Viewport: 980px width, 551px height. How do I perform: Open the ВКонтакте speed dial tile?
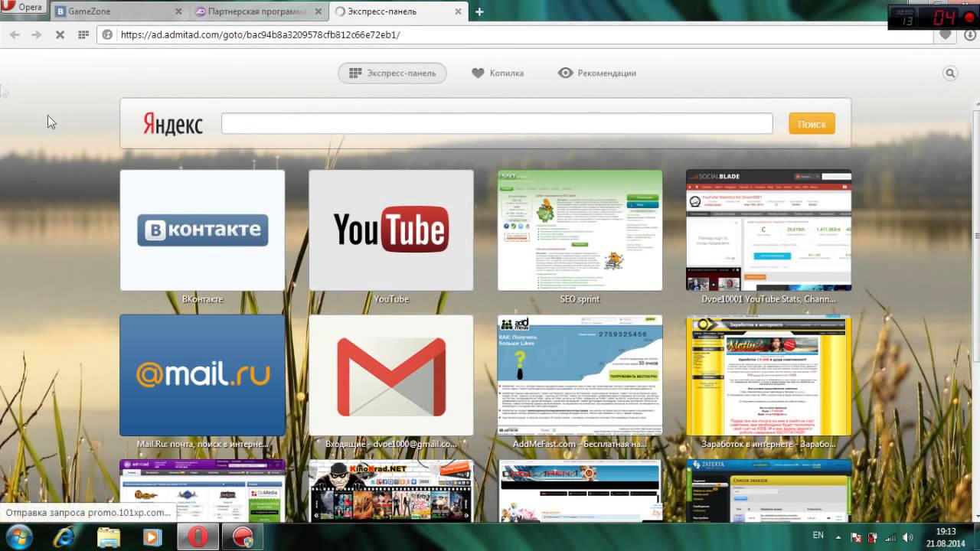coord(202,230)
